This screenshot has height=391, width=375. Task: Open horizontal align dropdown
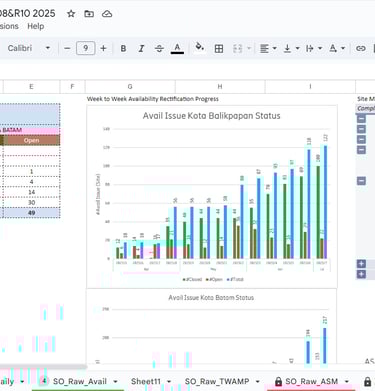tap(268, 49)
